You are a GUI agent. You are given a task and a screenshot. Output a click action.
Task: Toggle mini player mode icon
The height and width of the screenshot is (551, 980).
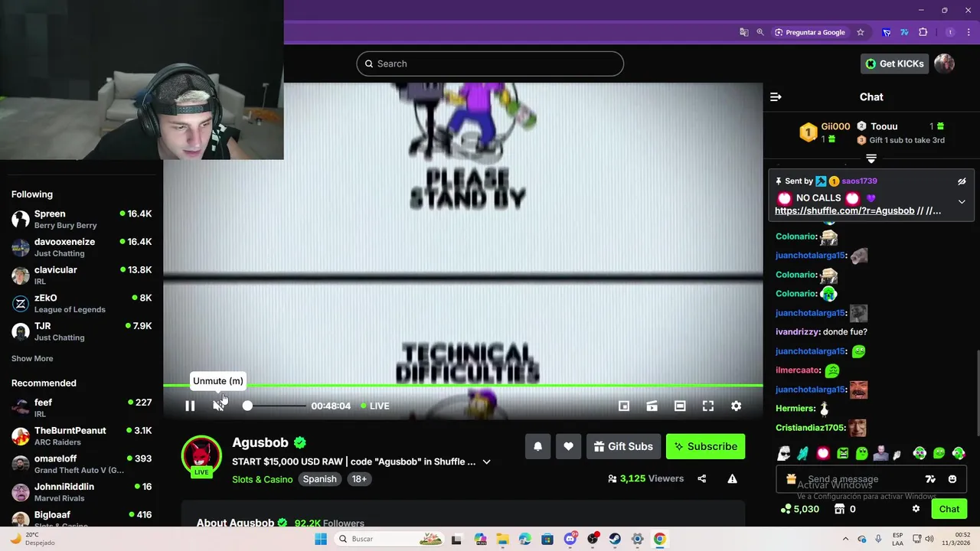pyautogui.click(x=624, y=406)
